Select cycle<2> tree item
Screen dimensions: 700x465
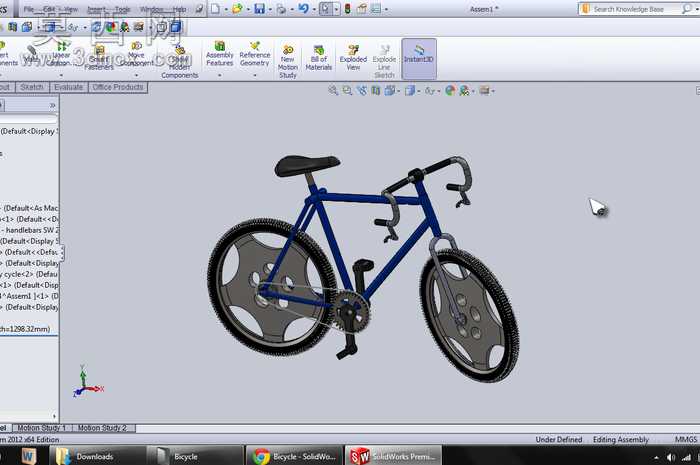pyautogui.click(x=29, y=274)
